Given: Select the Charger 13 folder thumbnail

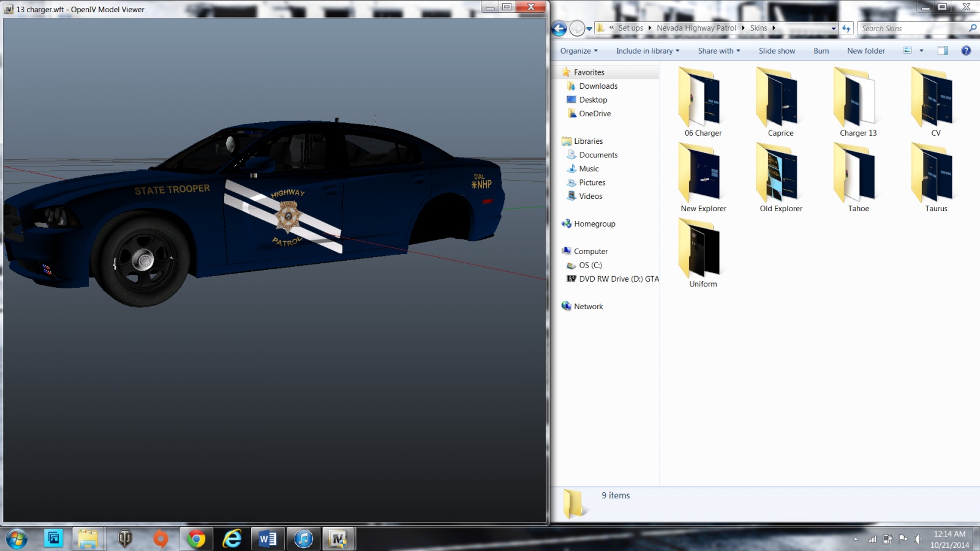Looking at the screenshot, I should 858,102.
